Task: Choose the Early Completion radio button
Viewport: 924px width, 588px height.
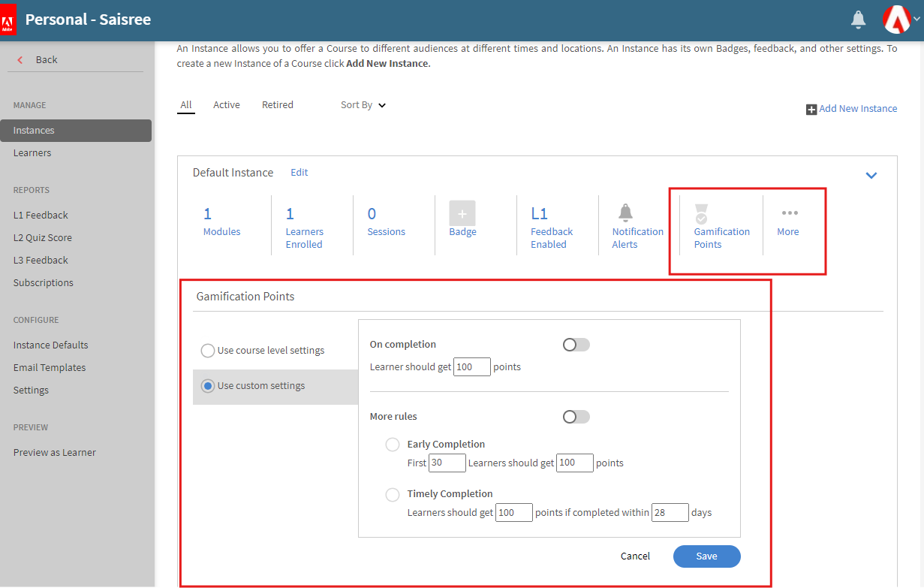Action: (393, 445)
